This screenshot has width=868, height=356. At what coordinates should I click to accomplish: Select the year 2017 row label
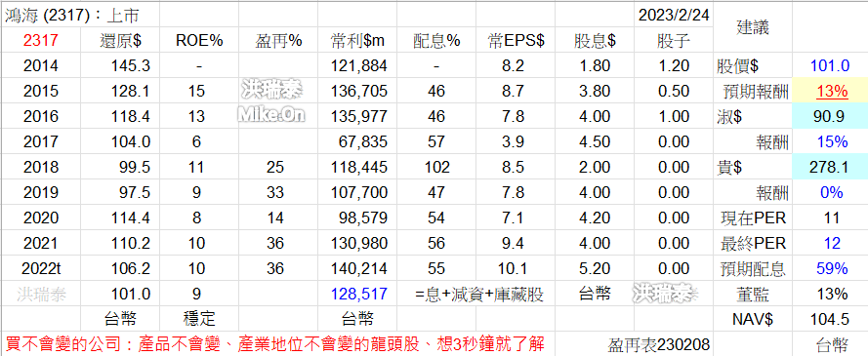pos(40,142)
